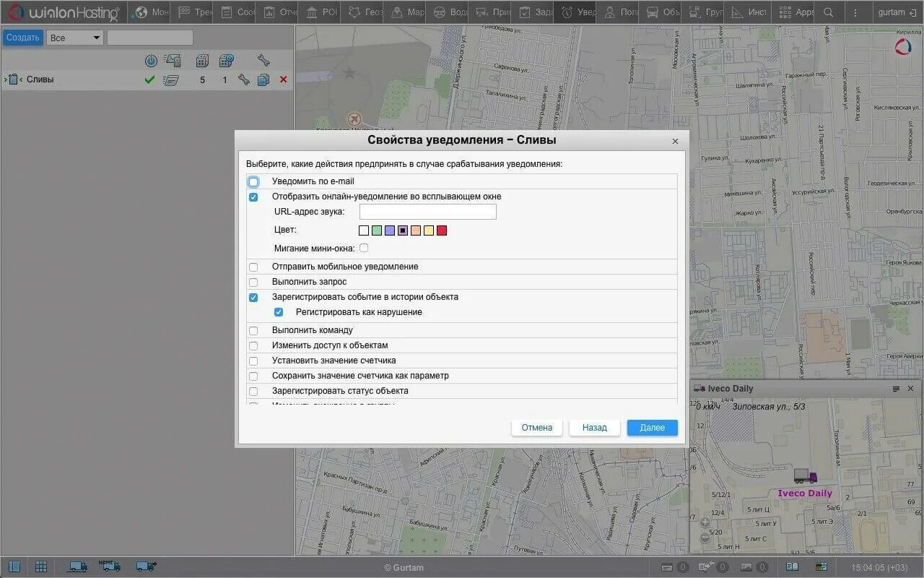924x578 pixels.
Task: Uncheck Регистрировать как нарушение
Action: 279,313
